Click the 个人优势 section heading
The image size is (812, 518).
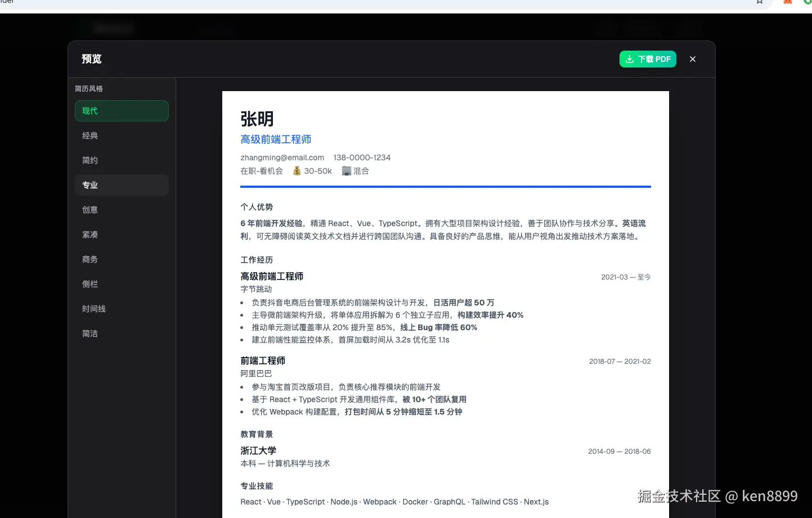[x=257, y=207]
